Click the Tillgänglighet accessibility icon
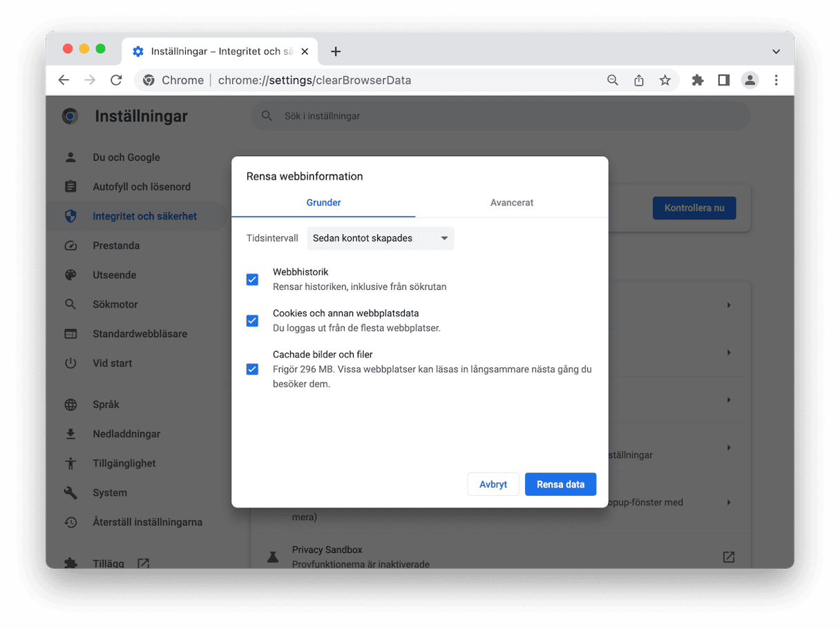840x629 pixels. (x=70, y=463)
